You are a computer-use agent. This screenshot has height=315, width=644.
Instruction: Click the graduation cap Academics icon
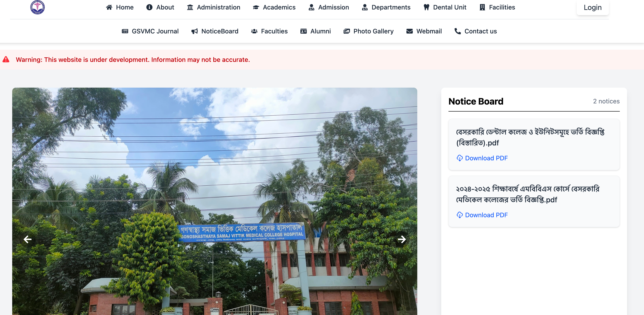[x=255, y=7]
